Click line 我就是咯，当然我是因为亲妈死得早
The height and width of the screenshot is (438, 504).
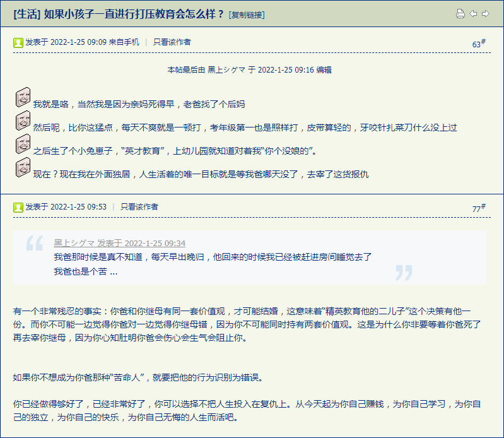(x=139, y=104)
